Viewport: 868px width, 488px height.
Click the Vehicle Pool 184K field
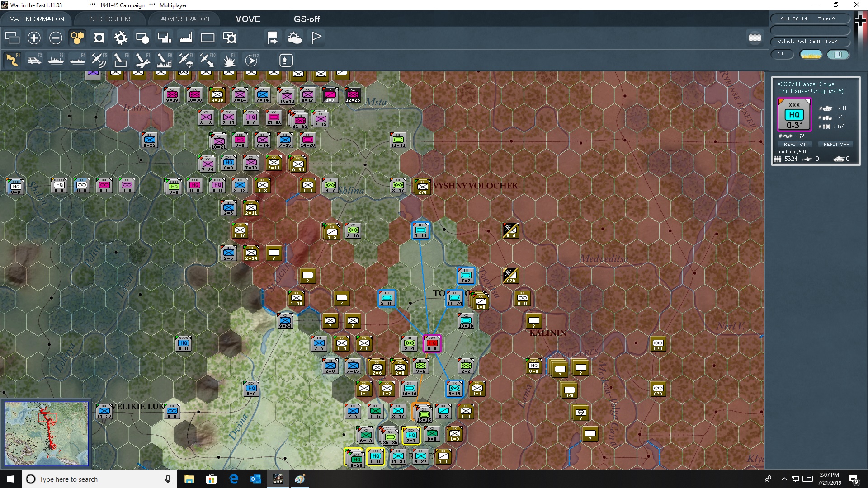[809, 41]
